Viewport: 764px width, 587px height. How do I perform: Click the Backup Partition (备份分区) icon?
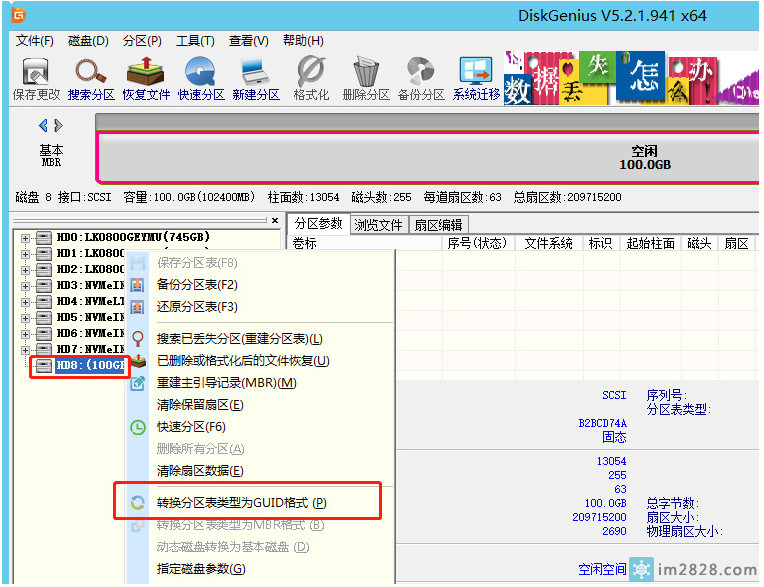(420, 78)
